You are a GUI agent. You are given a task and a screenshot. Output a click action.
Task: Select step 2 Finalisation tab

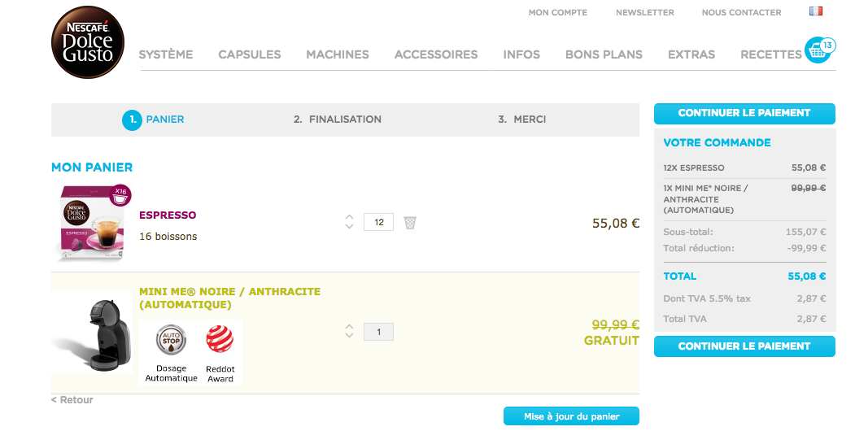click(337, 119)
